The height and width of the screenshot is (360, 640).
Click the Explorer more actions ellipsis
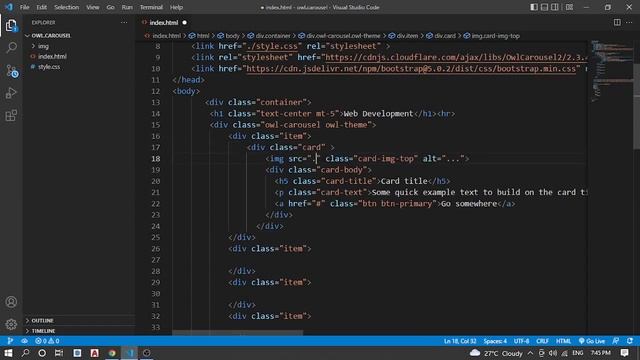124,22
